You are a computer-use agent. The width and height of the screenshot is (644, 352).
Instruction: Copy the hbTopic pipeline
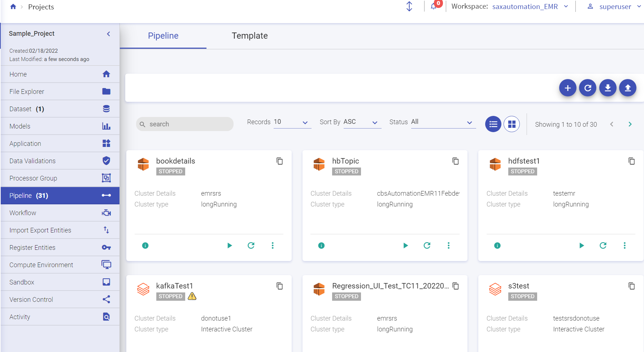(456, 161)
